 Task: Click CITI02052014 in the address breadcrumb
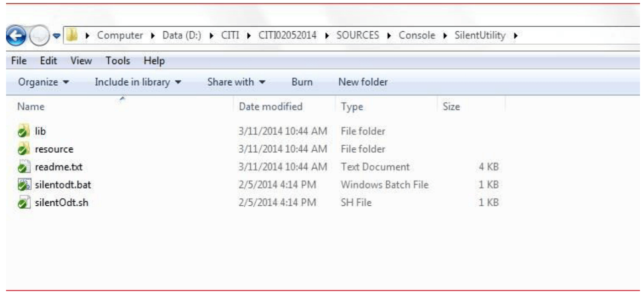(289, 36)
